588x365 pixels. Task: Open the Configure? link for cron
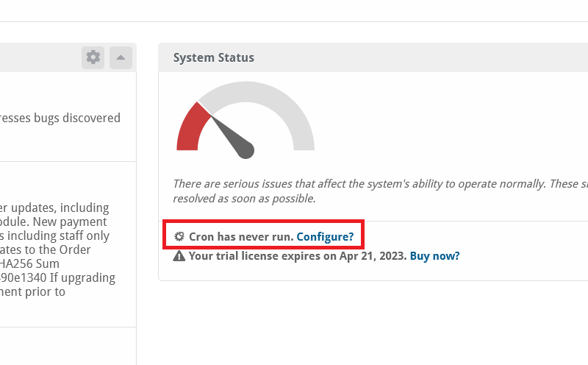click(x=325, y=236)
